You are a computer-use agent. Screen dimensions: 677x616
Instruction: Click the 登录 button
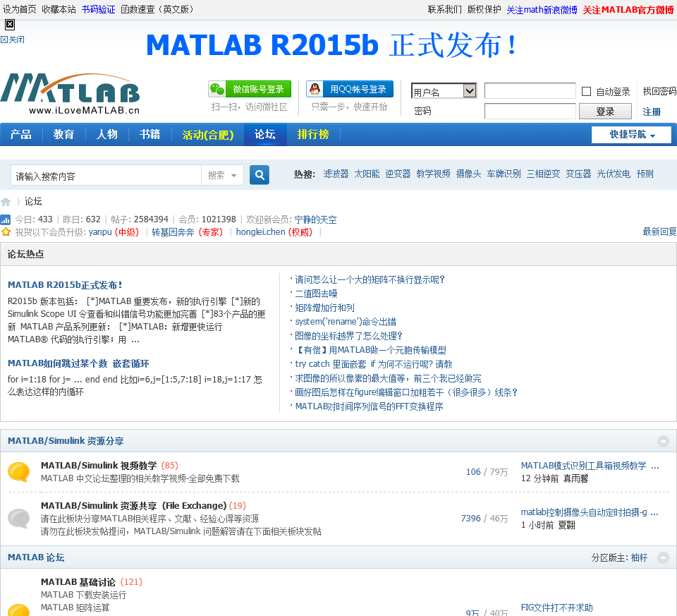tap(605, 111)
